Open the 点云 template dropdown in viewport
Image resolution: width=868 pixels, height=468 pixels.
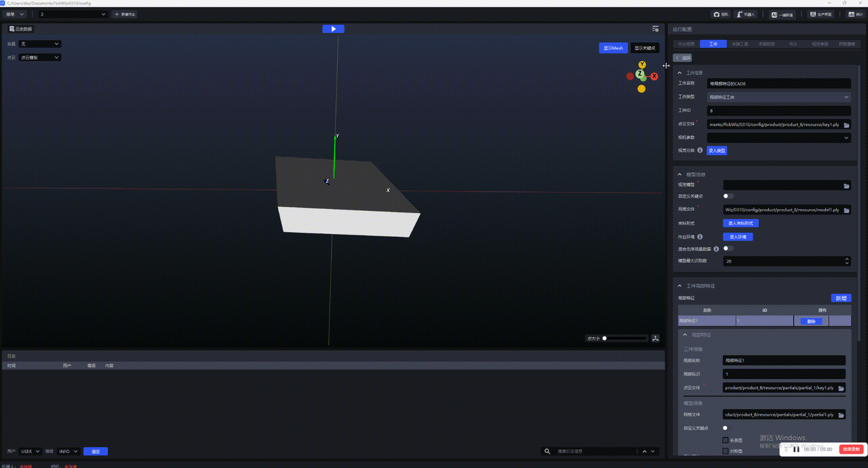pyautogui.click(x=40, y=58)
